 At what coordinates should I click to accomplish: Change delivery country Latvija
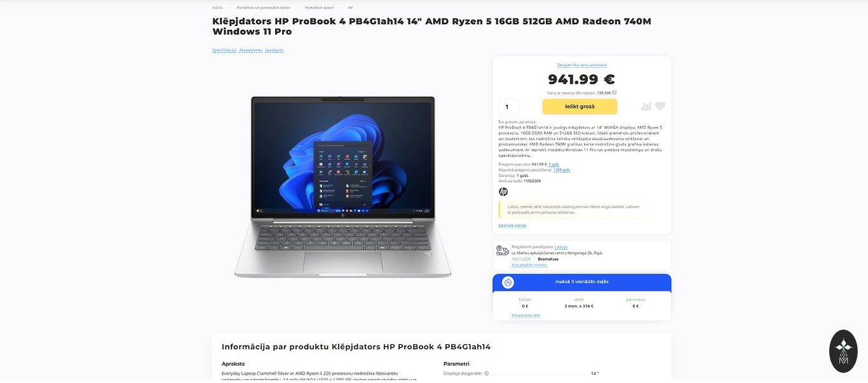561,247
